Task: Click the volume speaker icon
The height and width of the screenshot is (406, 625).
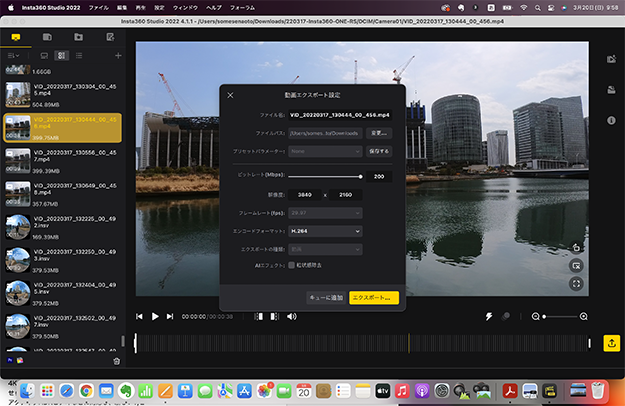Action: 291,317
